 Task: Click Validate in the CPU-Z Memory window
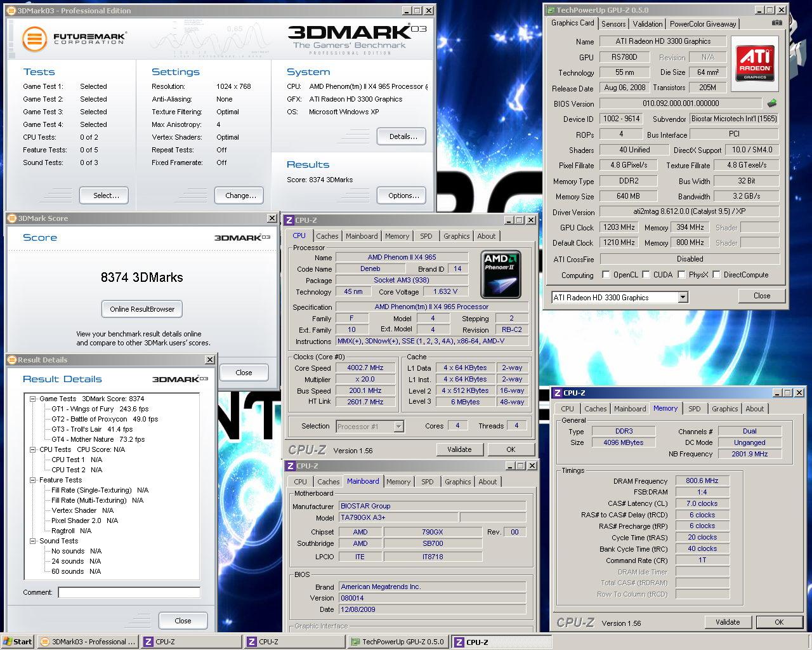click(x=728, y=622)
